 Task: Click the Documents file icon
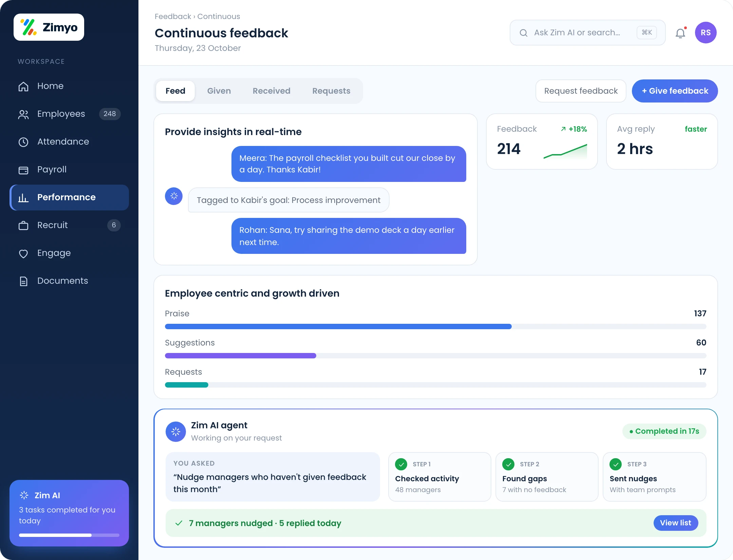tap(23, 281)
